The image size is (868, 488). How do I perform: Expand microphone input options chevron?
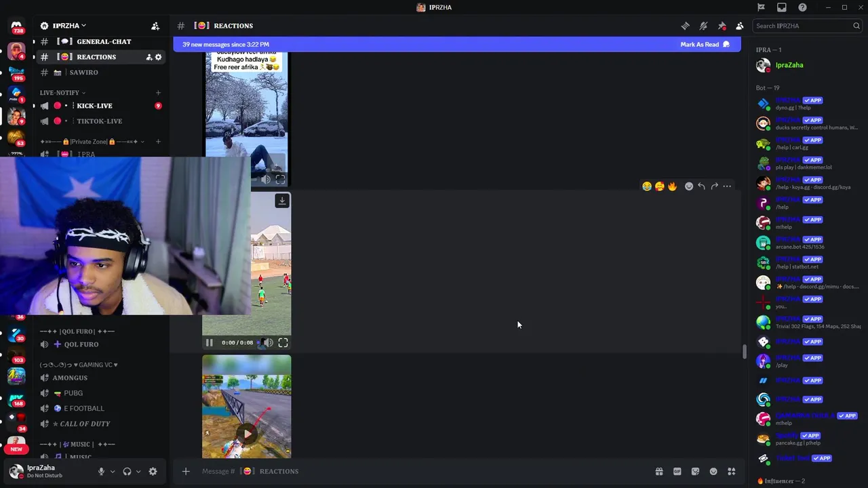[x=113, y=472]
